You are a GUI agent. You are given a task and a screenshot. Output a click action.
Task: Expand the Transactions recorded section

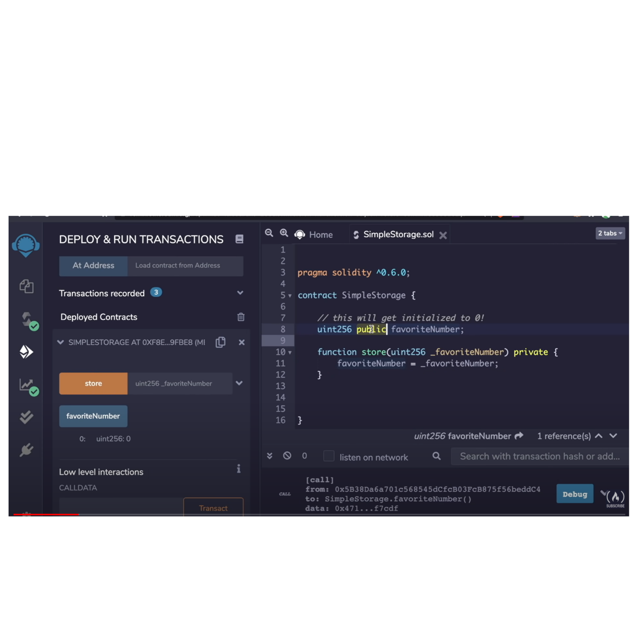[x=240, y=293]
